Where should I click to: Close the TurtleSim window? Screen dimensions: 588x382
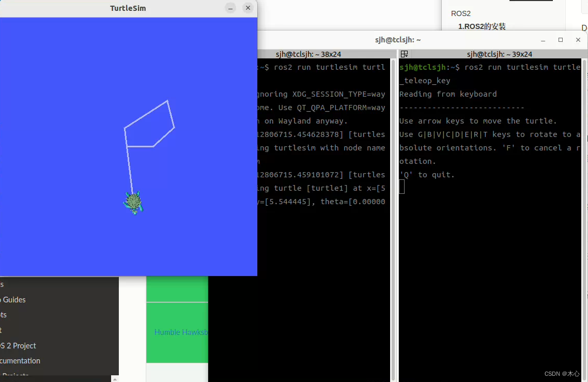[248, 8]
